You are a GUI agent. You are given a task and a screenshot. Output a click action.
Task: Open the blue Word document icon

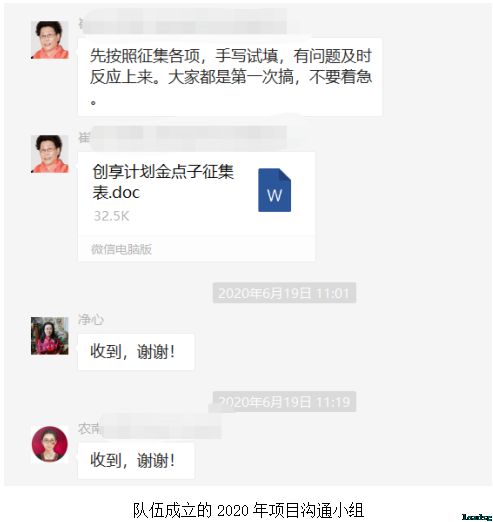[274, 190]
